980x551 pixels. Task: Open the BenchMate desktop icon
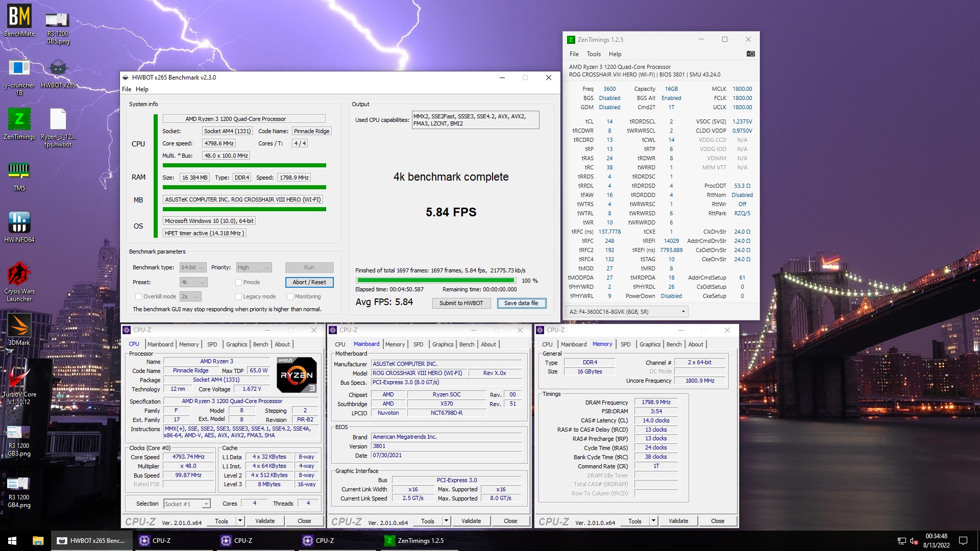pos(19,20)
